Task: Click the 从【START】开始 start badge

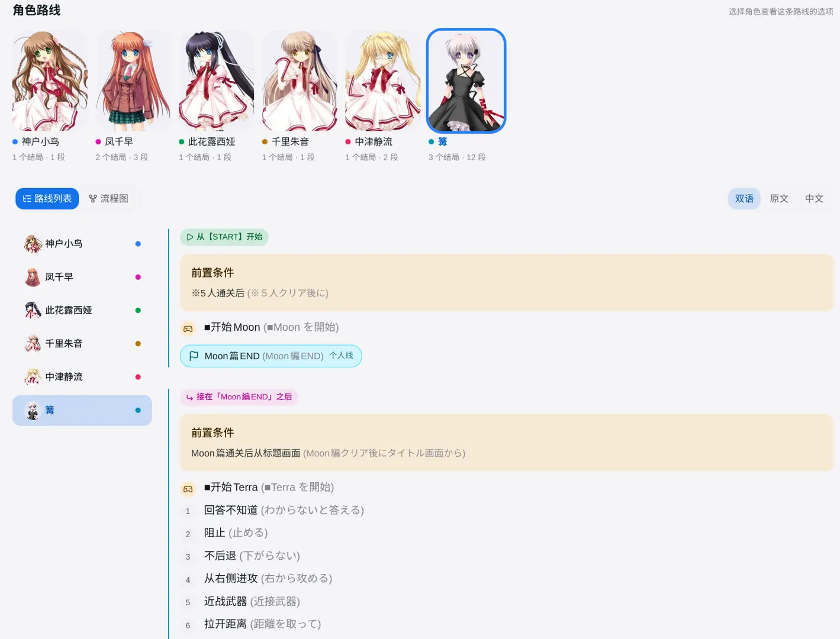Action: (x=224, y=237)
